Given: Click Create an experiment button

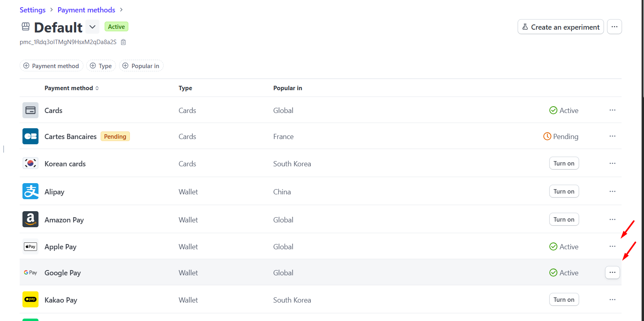Looking at the screenshot, I should pos(561,27).
